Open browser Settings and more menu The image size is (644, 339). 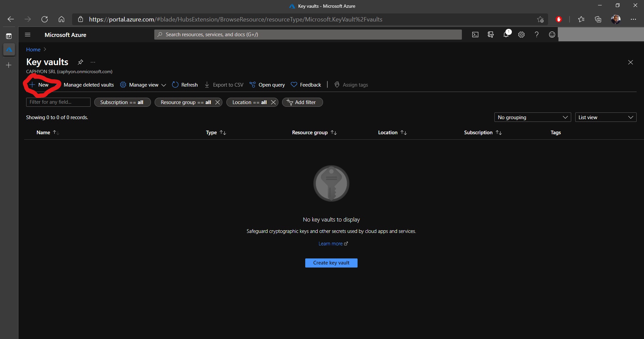point(633,19)
